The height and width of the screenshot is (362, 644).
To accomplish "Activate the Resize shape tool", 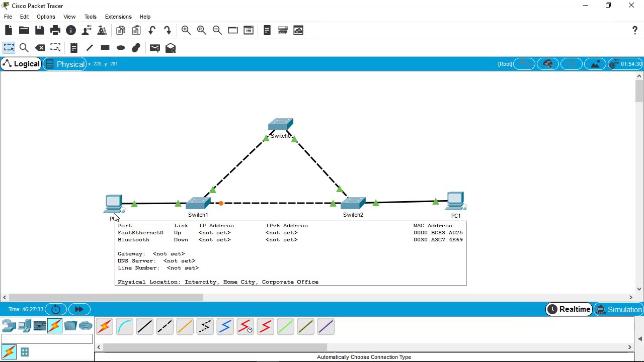I will 55,48.
